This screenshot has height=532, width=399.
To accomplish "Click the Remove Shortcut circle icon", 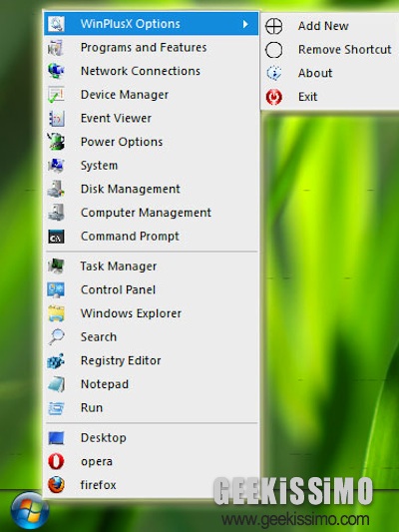I will tap(274, 50).
